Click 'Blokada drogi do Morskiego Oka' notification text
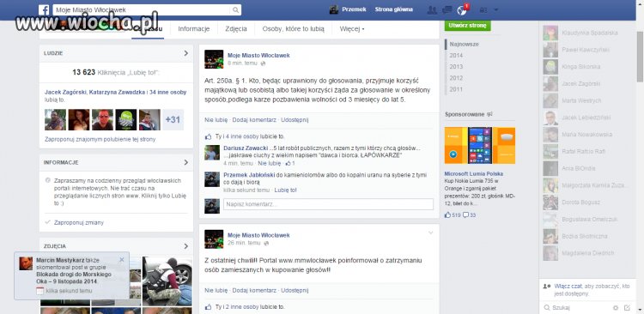This screenshot has width=644, height=314. pyautogui.click(x=74, y=278)
